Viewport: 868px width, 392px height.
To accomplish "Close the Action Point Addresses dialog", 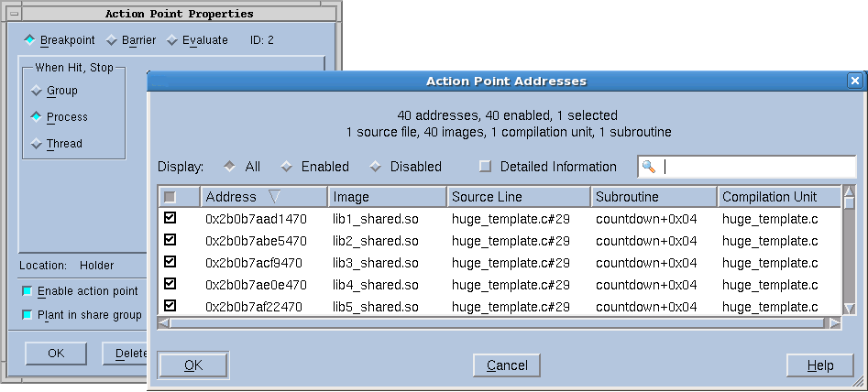I will pyautogui.click(x=855, y=81).
